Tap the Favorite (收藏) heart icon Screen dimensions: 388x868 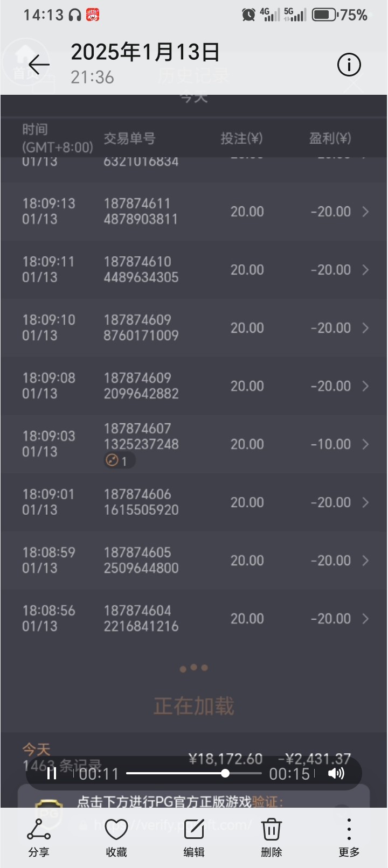[116, 836]
